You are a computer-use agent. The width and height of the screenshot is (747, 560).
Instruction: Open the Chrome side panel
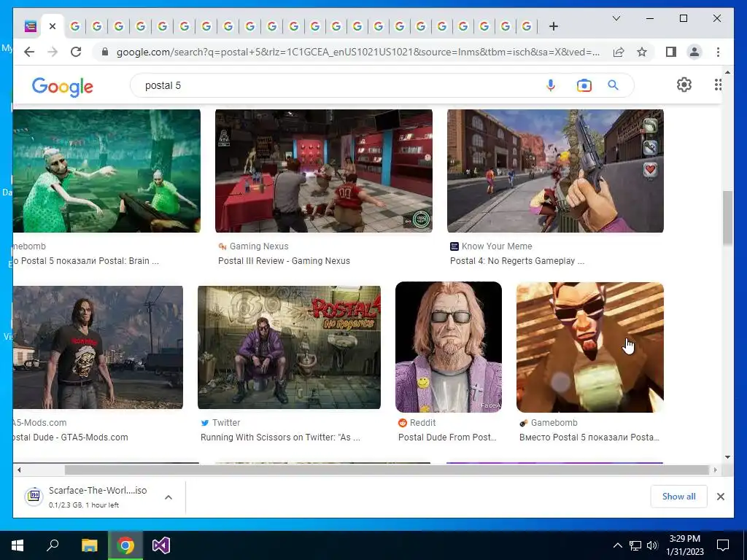(x=671, y=52)
